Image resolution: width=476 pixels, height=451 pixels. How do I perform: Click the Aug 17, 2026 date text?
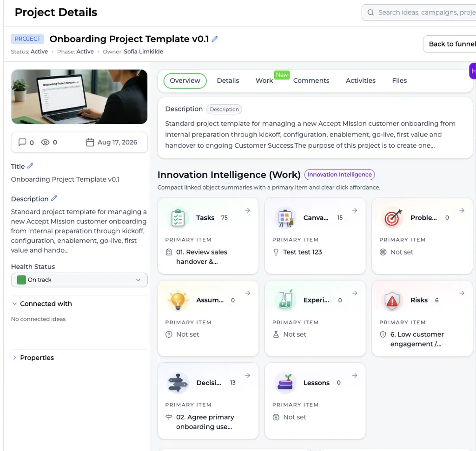pyautogui.click(x=117, y=142)
